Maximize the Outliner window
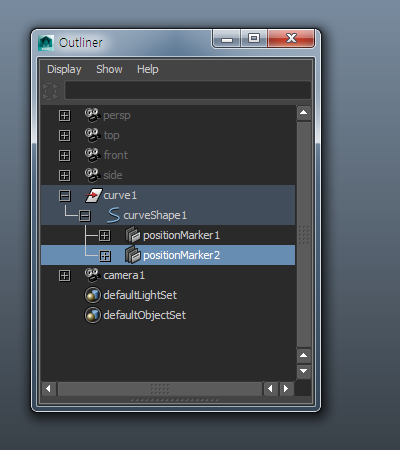Viewport: 400px width, 450px height. pos(254,38)
